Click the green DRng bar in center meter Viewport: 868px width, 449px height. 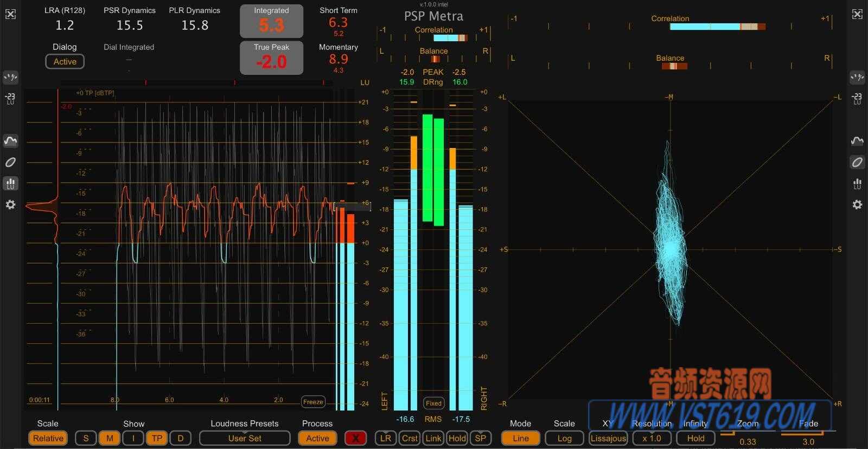(x=433, y=170)
